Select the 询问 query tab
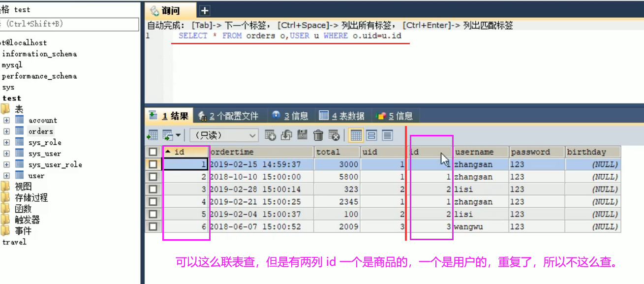644x284 pixels. tap(170, 11)
